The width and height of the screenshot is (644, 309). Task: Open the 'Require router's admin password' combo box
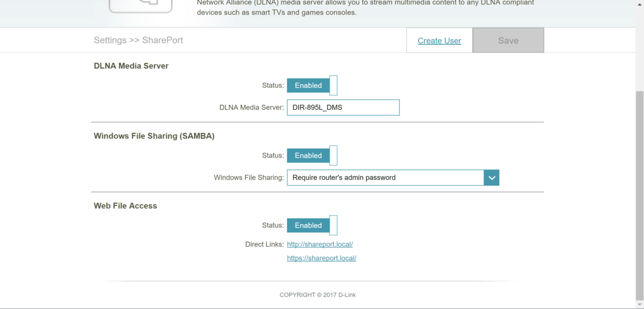click(x=385, y=178)
